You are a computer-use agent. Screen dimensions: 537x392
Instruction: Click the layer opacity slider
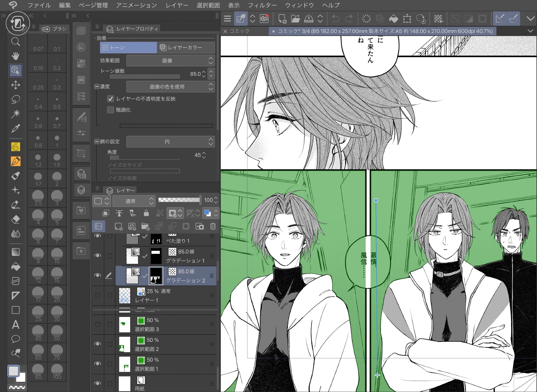coord(179,200)
